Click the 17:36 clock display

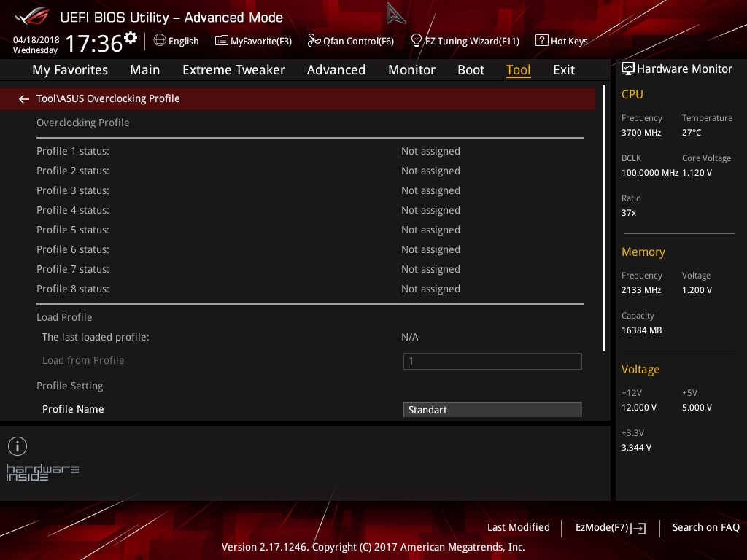tap(94, 43)
